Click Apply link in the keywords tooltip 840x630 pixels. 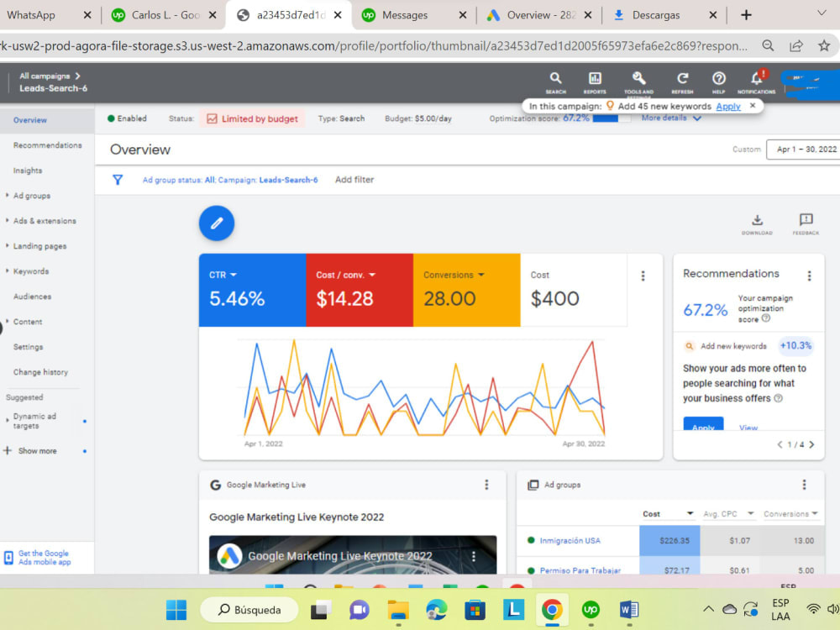728,106
